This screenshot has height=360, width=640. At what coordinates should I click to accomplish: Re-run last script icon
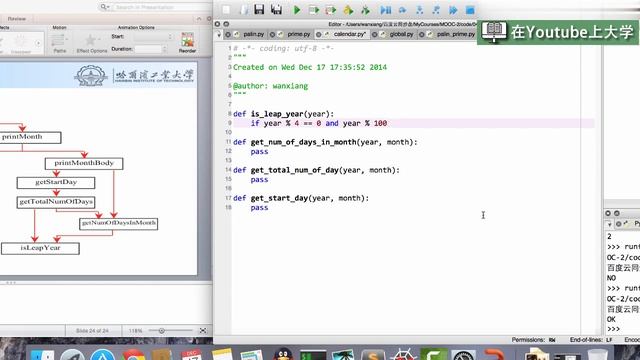click(365, 10)
